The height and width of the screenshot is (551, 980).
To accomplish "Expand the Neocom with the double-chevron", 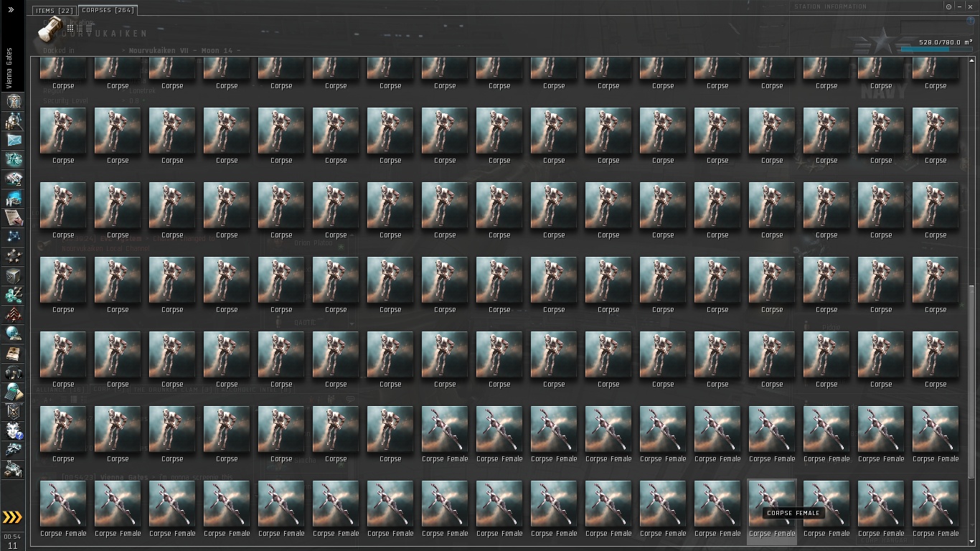I will tap(11, 9).
